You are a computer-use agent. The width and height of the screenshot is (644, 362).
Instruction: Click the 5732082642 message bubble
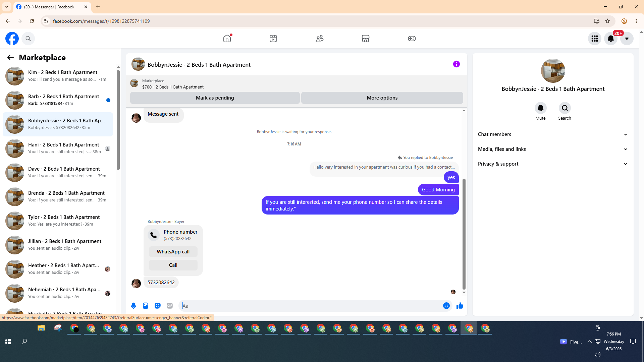pos(161,283)
